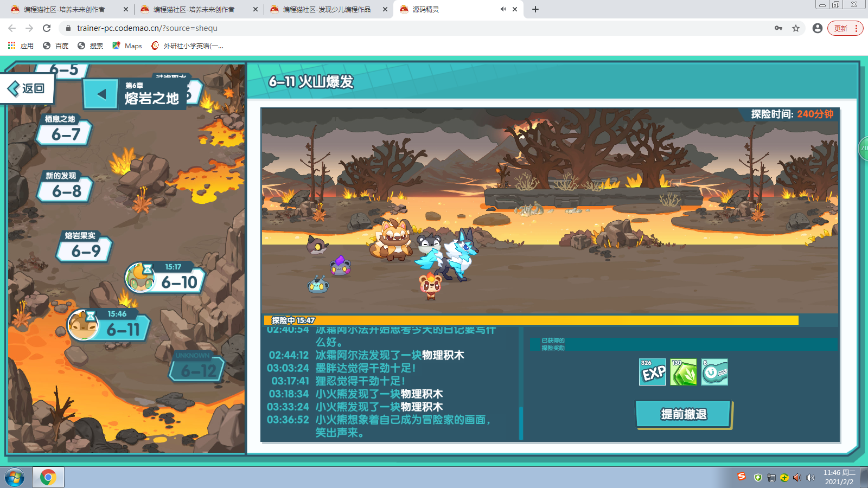Click the green side widget at right edge
The width and height of the screenshot is (868, 488).
coord(863,148)
